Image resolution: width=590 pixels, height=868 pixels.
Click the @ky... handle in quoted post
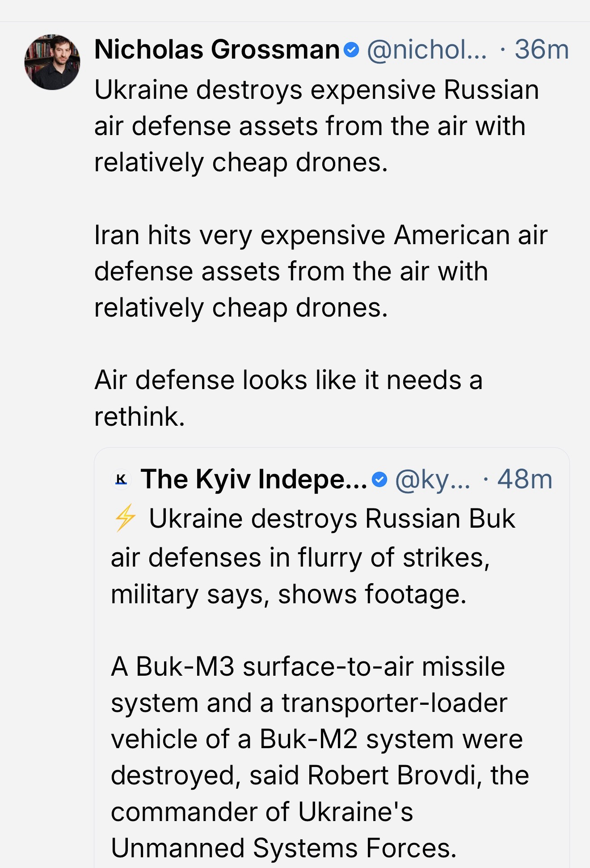[x=433, y=479]
